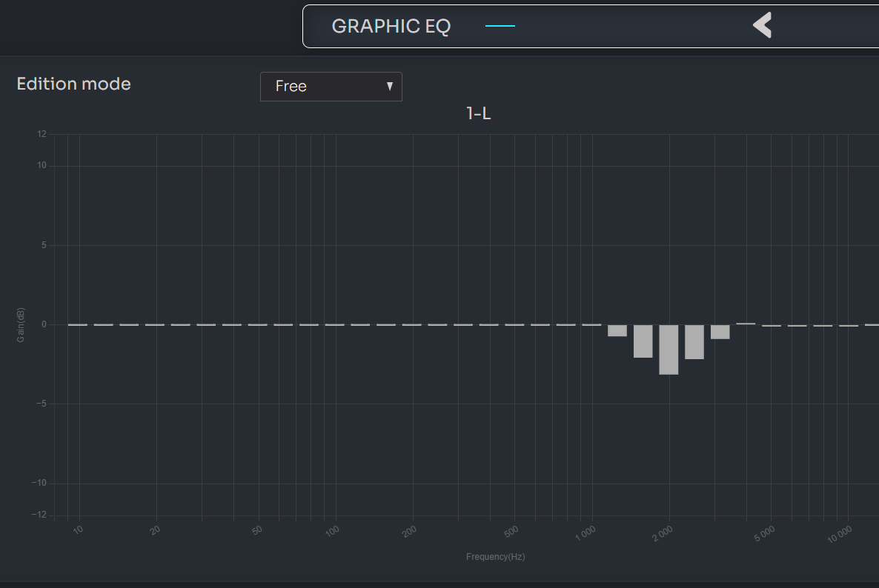Select the 2500 Hz EQ bar

[x=694, y=341]
